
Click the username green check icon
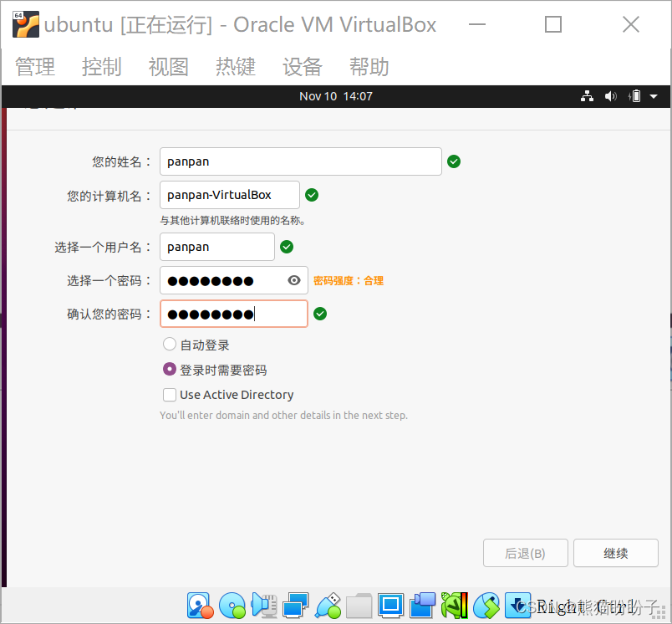point(287,247)
